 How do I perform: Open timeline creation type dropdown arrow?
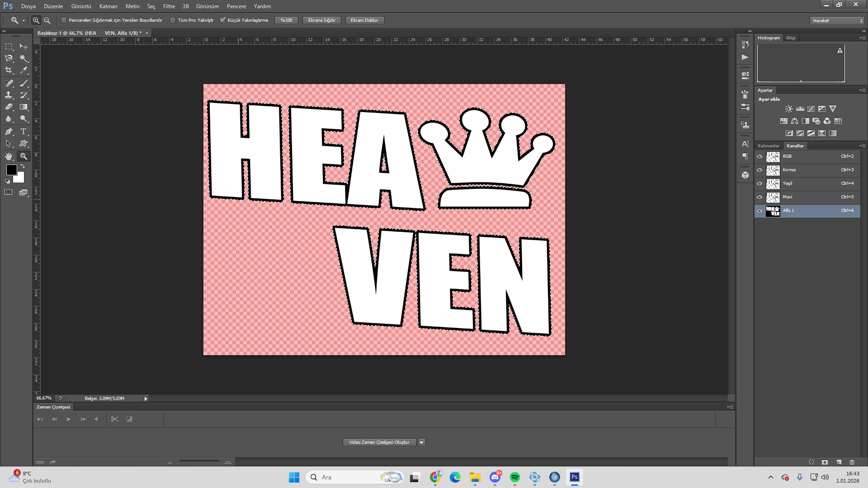click(x=421, y=443)
